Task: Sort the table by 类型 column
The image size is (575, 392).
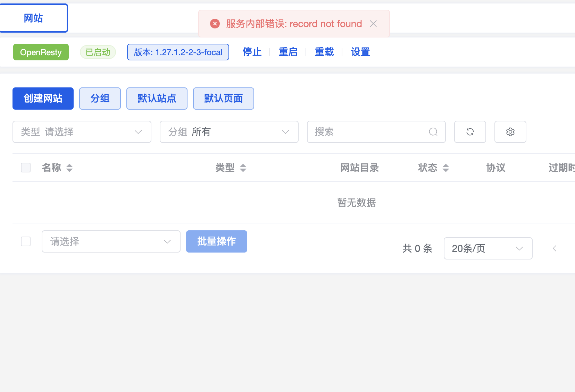Action: (243, 168)
